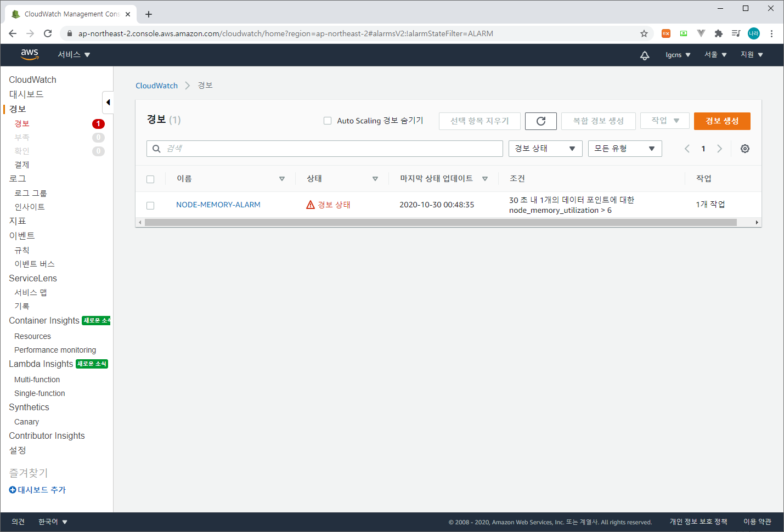784x532 pixels.
Task: Open Chrome menu three dots
Action: click(x=771, y=33)
